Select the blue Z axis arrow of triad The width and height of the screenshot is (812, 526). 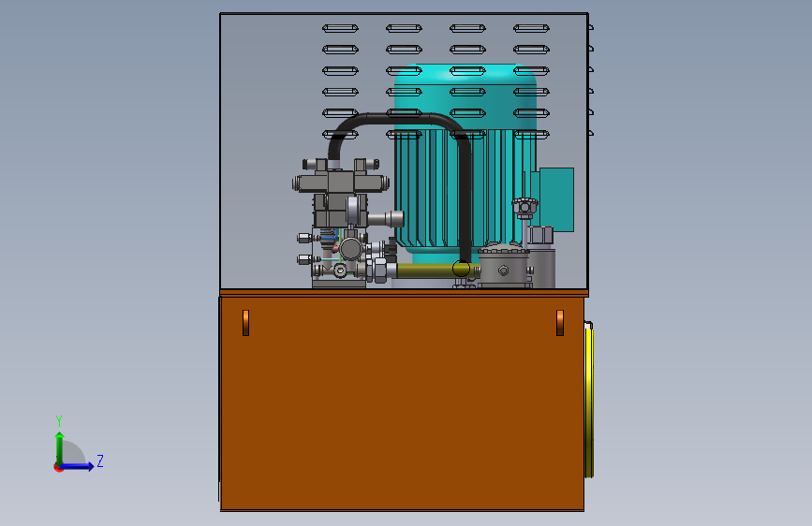coord(77,466)
